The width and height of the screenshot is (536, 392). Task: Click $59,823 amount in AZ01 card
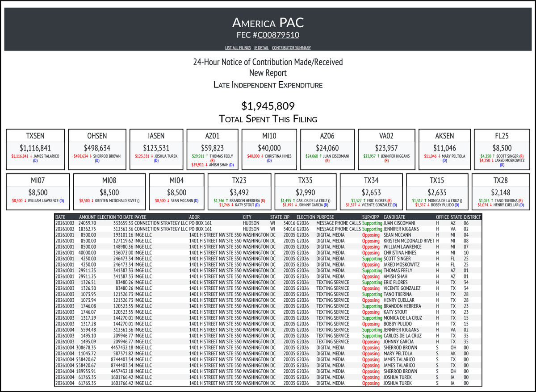click(x=212, y=148)
